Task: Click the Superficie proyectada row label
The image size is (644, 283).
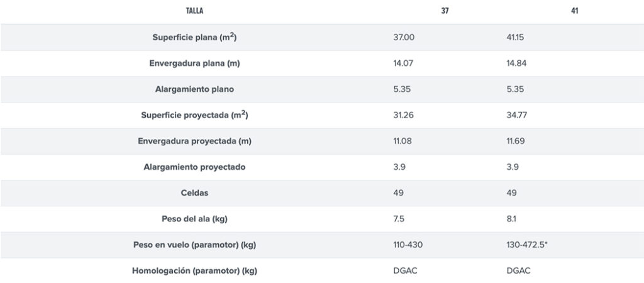Action: pyautogui.click(x=194, y=115)
